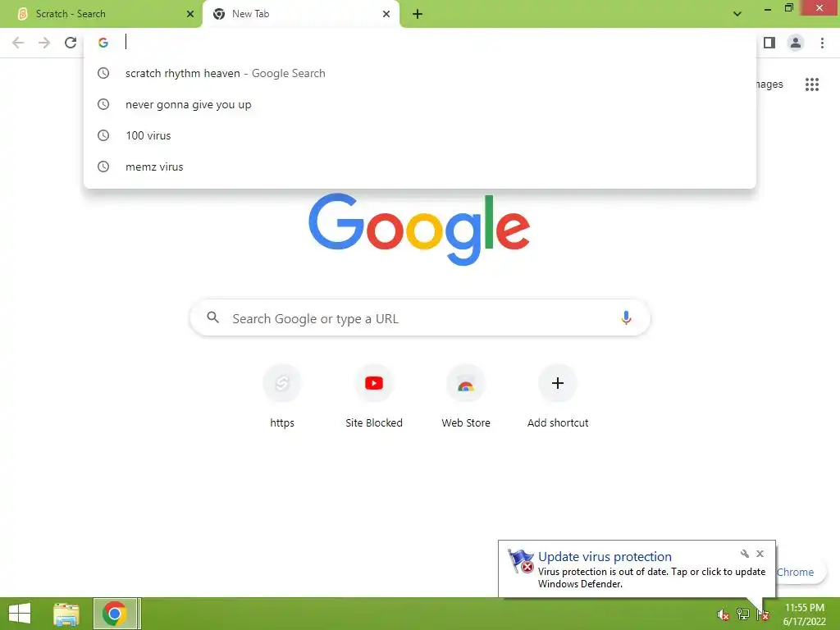This screenshot has width=840, height=630.
Task: Open the tab search chevron
Action: [x=737, y=14]
